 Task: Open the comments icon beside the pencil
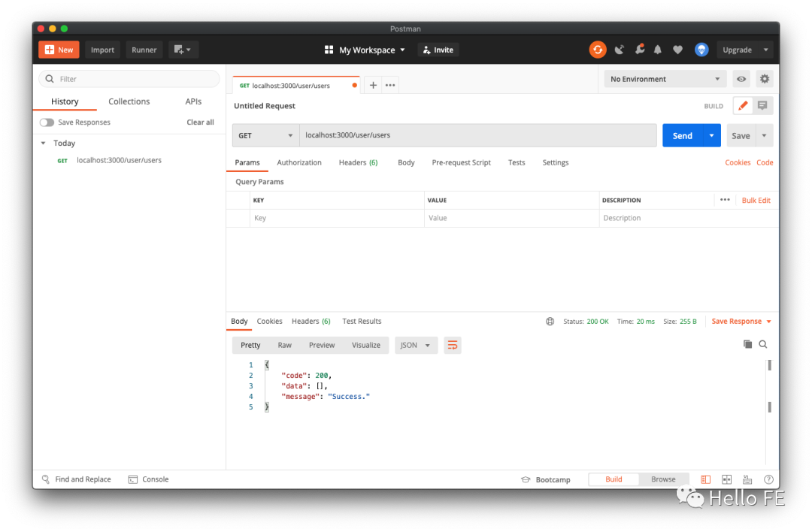pos(762,105)
